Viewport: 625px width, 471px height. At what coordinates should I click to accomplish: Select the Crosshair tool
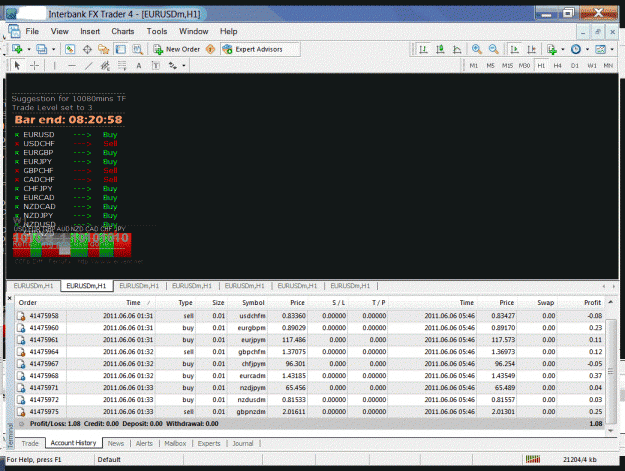[x=35, y=66]
